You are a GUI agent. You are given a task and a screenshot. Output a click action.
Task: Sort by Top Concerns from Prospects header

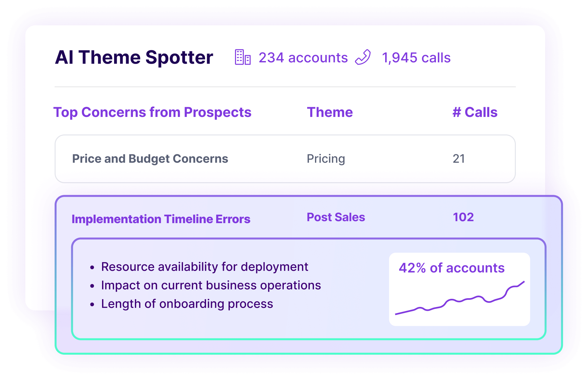point(152,112)
